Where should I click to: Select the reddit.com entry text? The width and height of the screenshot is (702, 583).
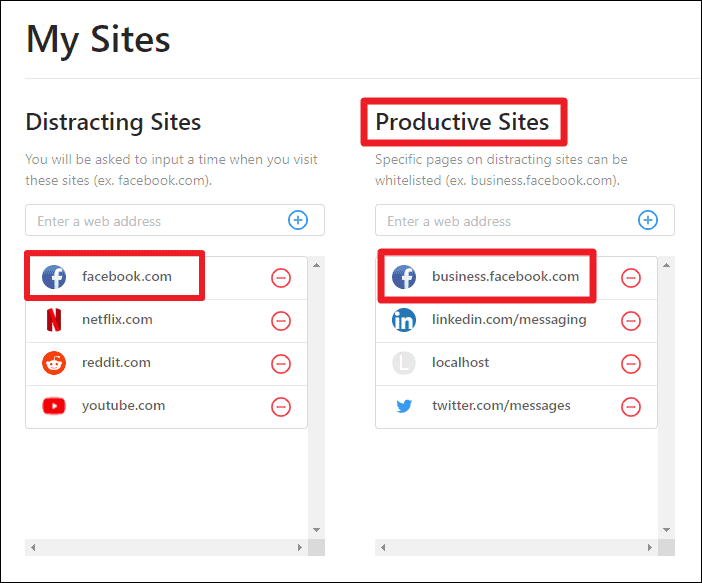pos(116,363)
